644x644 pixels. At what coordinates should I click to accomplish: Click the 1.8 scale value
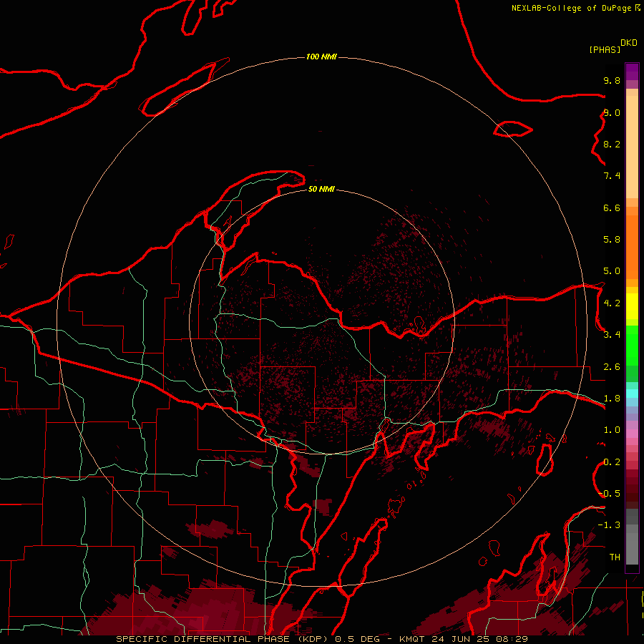click(x=612, y=398)
